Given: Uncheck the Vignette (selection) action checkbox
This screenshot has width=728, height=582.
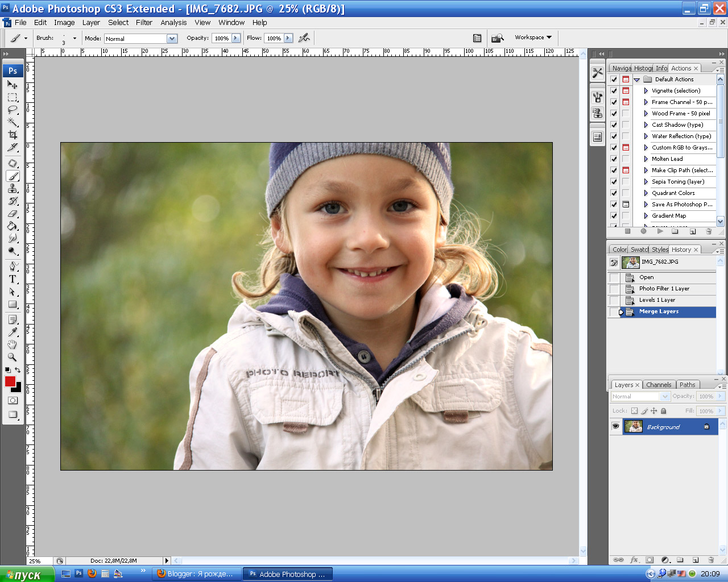Looking at the screenshot, I should (x=614, y=91).
